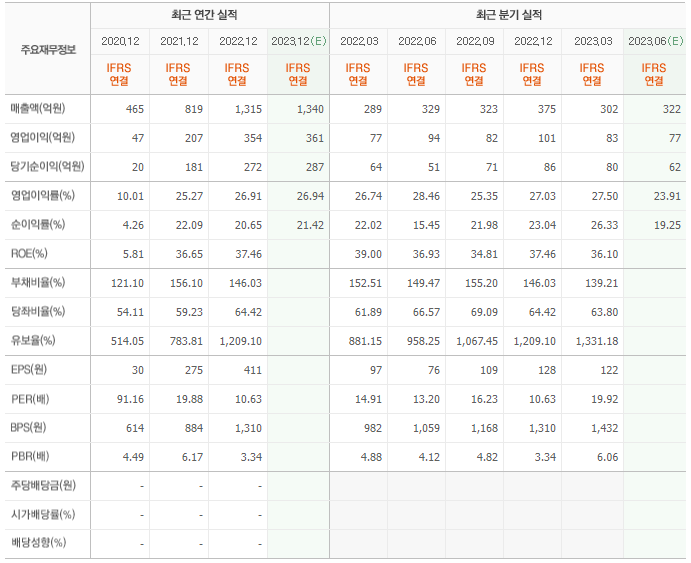
Task: Select BPS value 614
Action: click(x=135, y=428)
